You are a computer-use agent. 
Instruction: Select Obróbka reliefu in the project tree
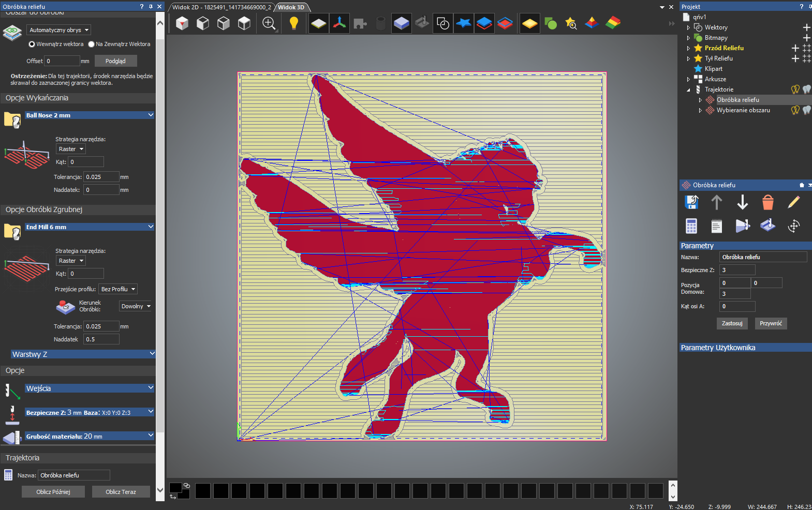(x=738, y=100)
